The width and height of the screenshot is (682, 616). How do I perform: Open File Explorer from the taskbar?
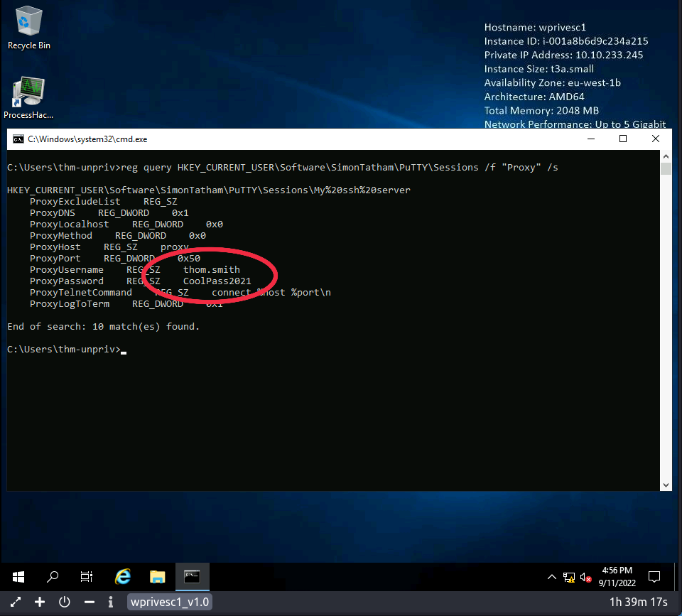click(x=157, y=576)
